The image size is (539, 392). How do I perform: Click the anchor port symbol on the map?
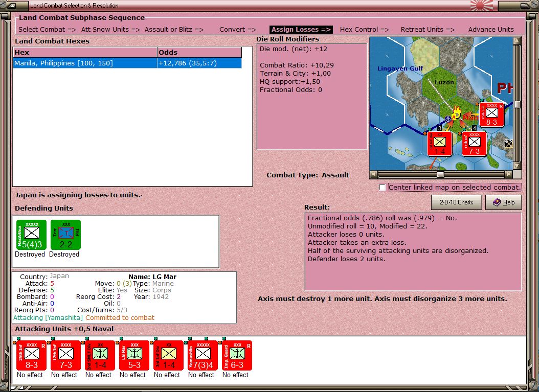coord(448,119)
